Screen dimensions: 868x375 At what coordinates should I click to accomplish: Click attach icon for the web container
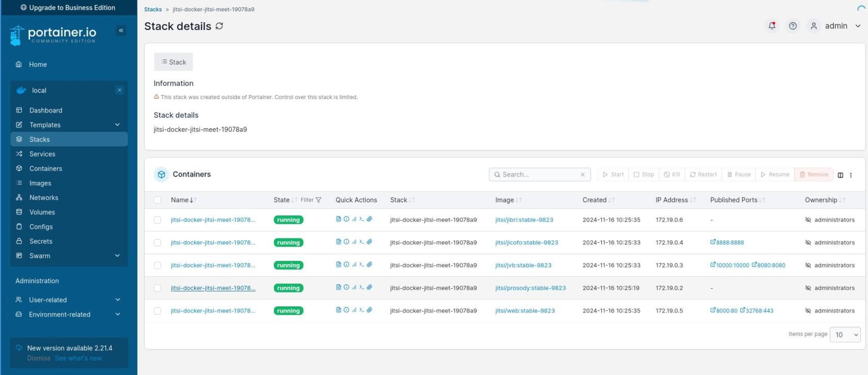tap(369, 310)
